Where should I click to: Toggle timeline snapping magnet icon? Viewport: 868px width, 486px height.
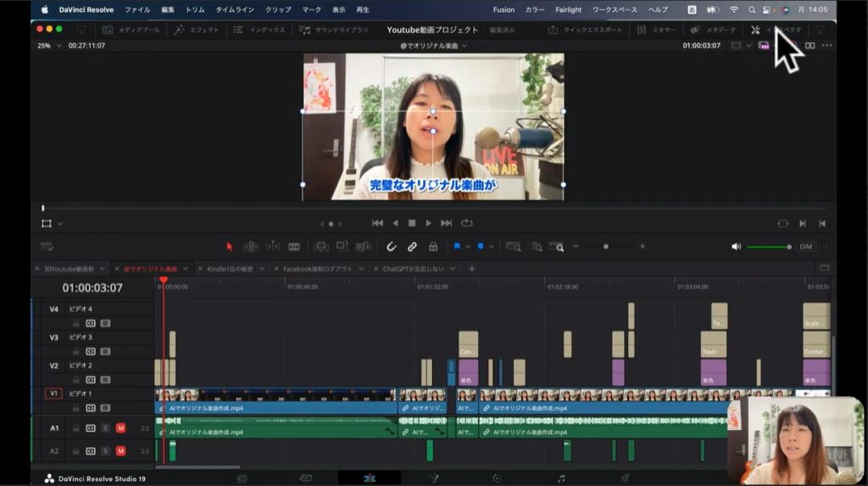391,247
